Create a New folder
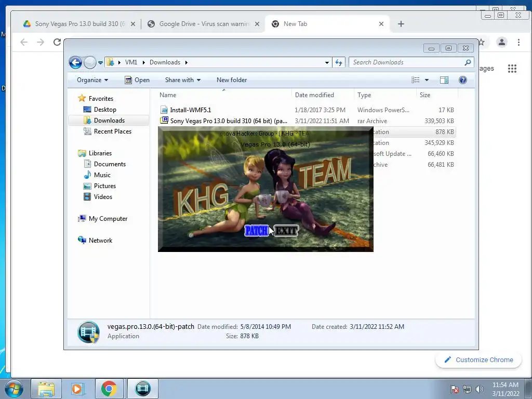 232,80
